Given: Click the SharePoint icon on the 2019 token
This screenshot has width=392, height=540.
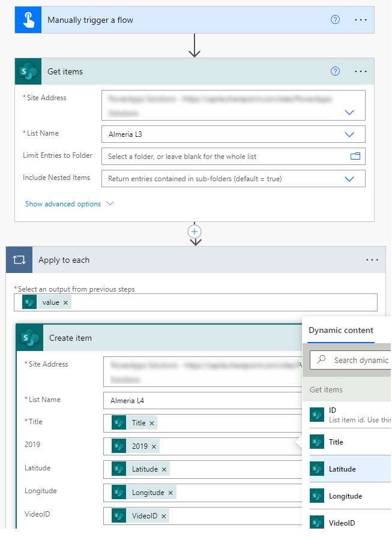Looking at the screenshot, I should [119, 446].
